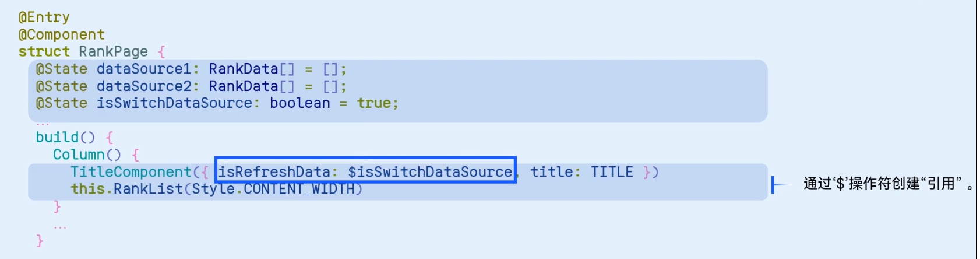Click the boolean type keyword
Image resolution: width=980 pixels, height=259 pixels.
click(x=300, y=103)
